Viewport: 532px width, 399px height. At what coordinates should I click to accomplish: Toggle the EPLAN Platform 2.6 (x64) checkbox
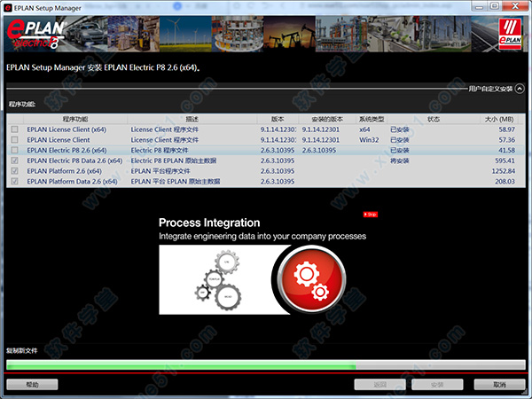[14, 171]
